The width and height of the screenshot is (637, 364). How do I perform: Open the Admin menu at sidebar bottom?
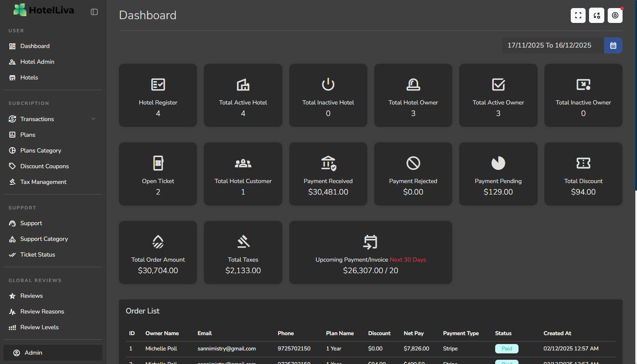click(53, 353)
